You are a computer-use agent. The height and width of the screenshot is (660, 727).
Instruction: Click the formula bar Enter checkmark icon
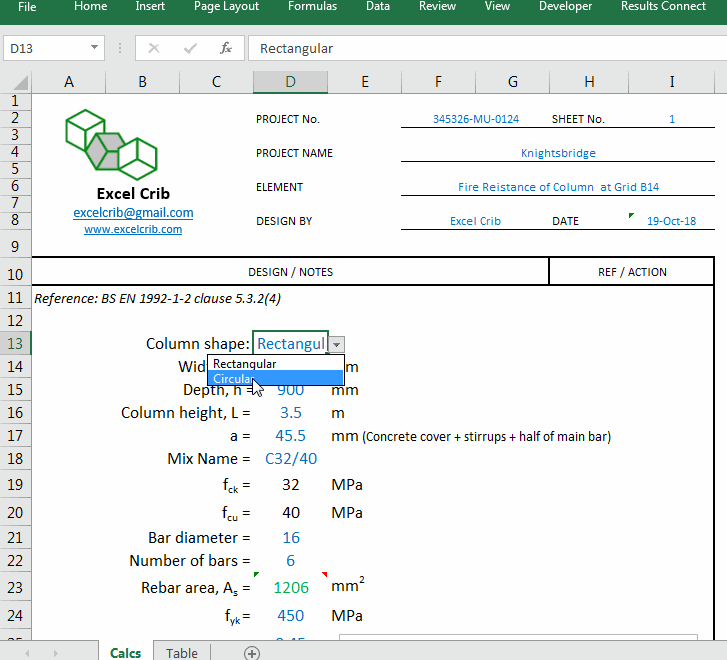click(190, 48)
